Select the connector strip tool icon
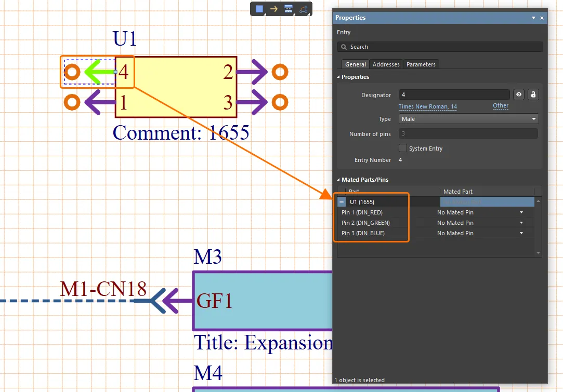 (x=289, y=9)
